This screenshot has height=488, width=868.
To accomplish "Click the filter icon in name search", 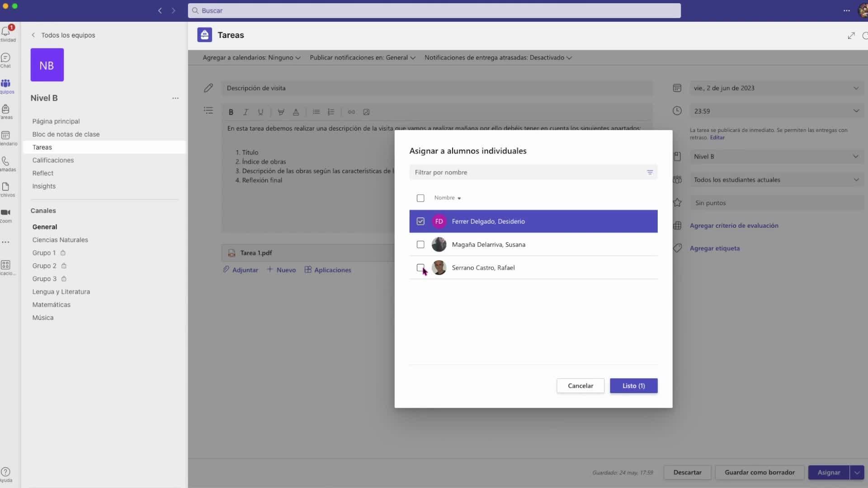I will 650,172.
